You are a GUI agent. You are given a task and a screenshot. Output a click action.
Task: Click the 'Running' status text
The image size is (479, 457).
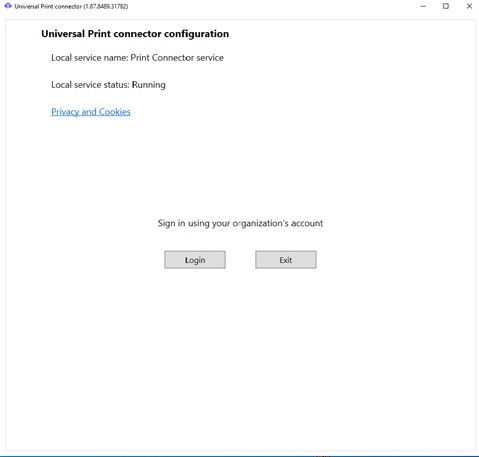149,85
